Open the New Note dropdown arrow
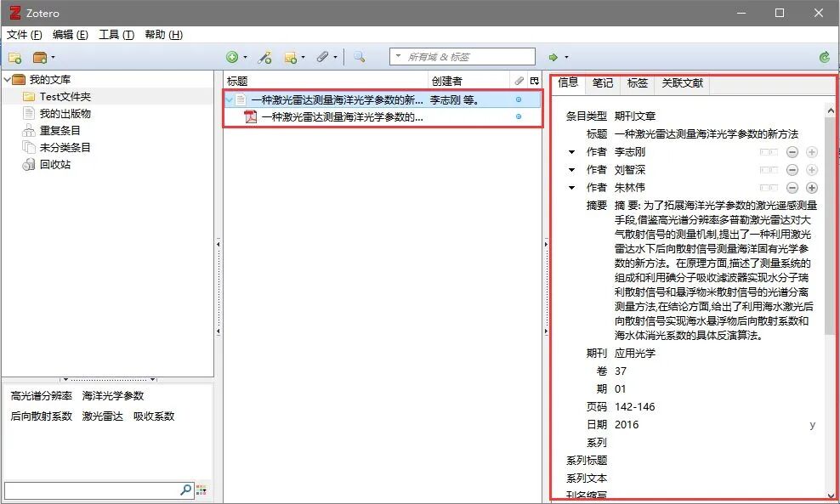The width and height of the screenshot is (840, 504). tap(304, 57)
